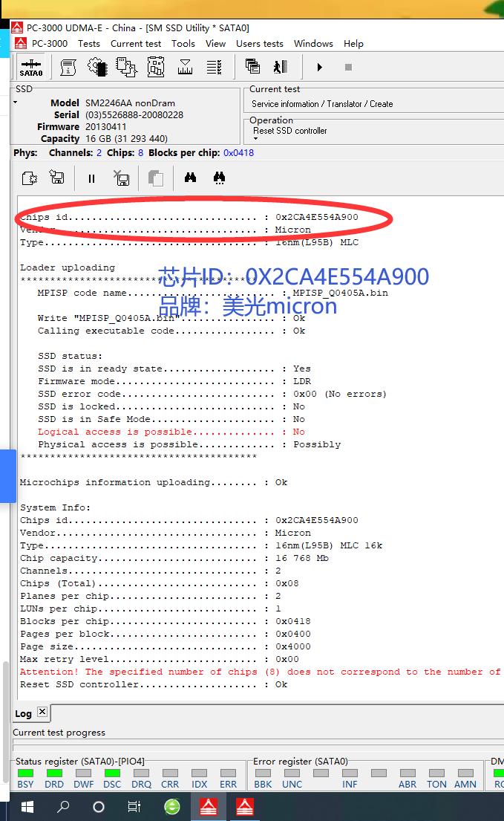Expand the SSD panel dropdown arrow
This screenshot has height=821, width=504.
tap(15, 102)
